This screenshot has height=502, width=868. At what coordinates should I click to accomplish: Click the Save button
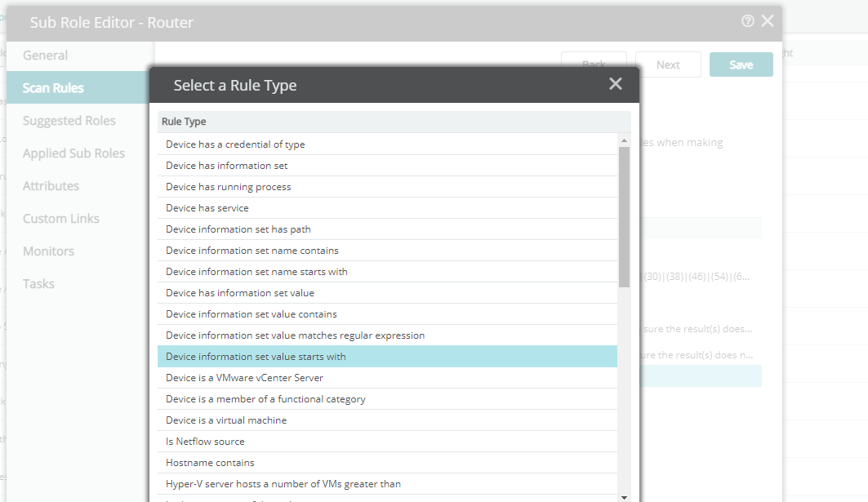741,64
